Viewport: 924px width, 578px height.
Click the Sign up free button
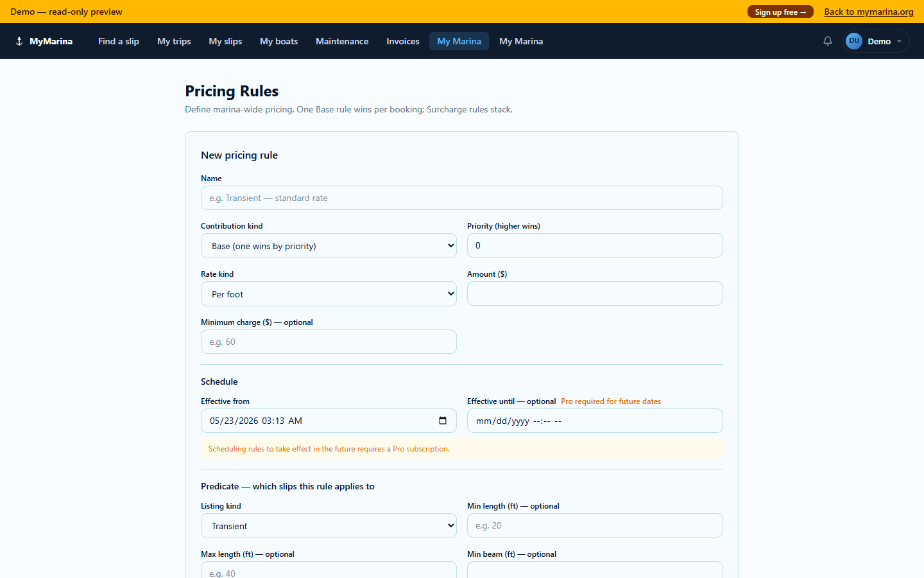[780, 12]
